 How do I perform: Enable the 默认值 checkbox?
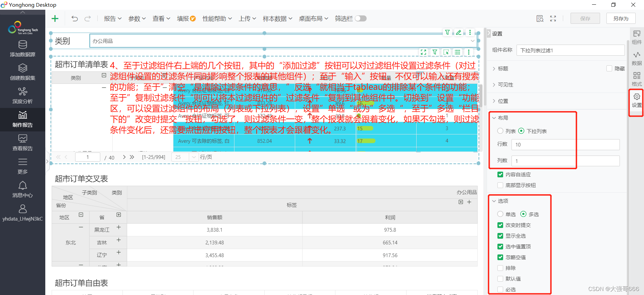click(500, 279)
